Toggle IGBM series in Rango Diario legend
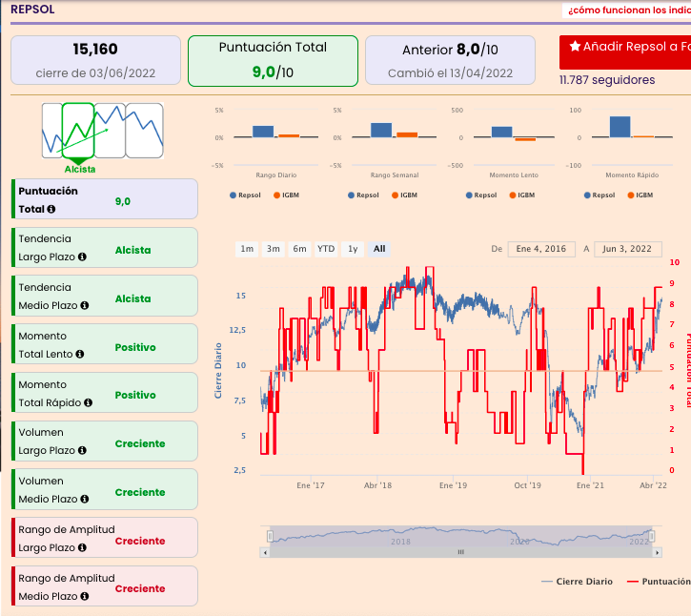 (287, 195)
